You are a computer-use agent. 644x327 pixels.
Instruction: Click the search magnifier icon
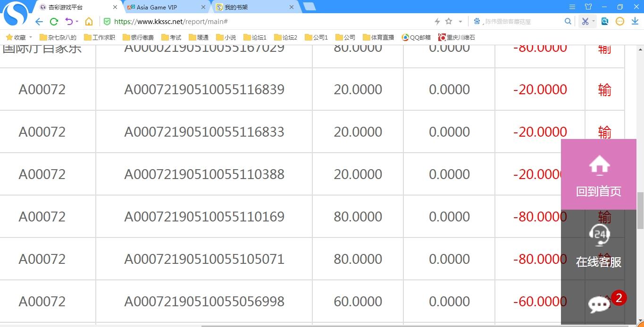(x=568, y=21)
